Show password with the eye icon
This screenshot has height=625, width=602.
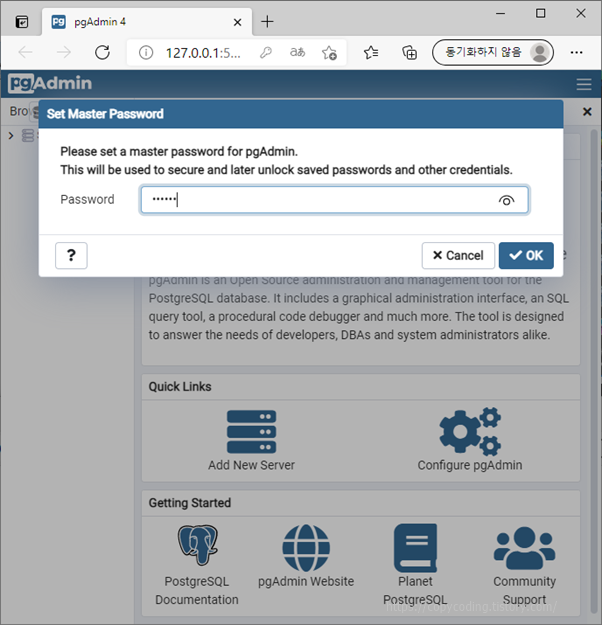tap(506, 200)
